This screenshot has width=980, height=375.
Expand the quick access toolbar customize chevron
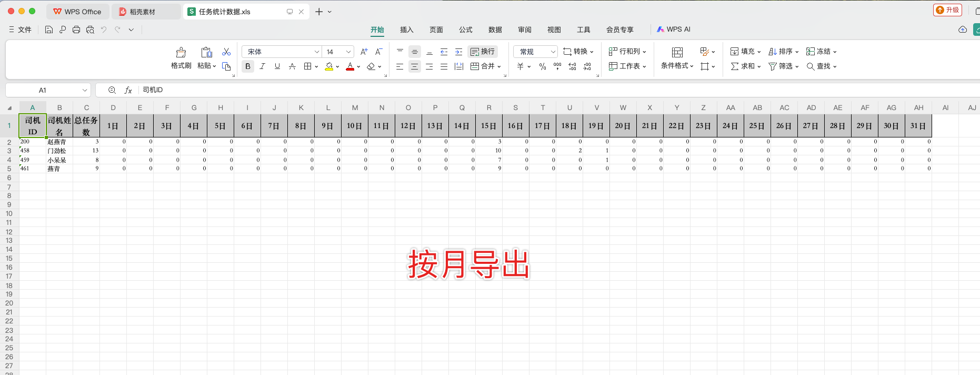coord(131,29)
